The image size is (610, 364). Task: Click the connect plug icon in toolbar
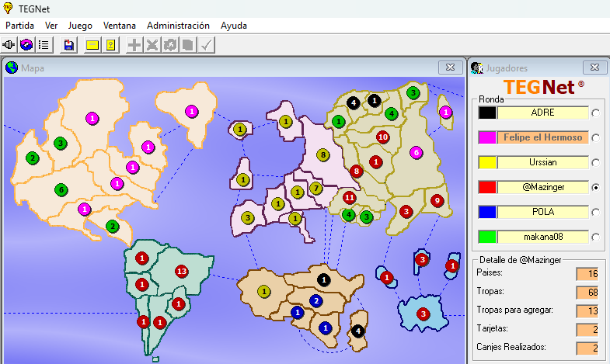(10, 45)
